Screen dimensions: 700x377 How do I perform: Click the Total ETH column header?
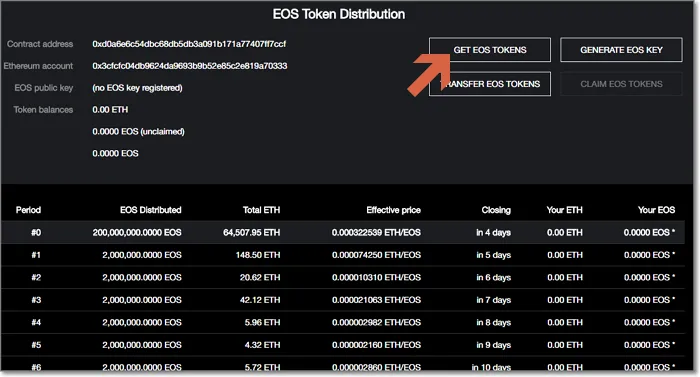(261, 210)
